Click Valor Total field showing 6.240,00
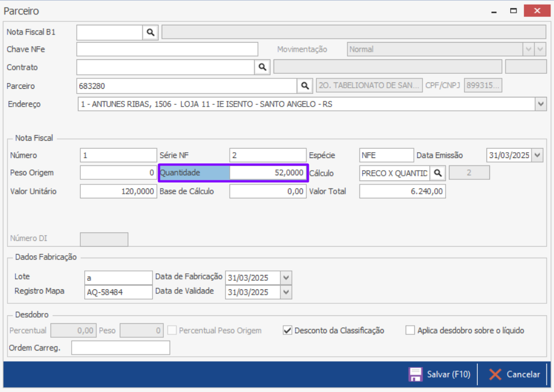This screenshot has width=554, height=392. coord(402,191)
